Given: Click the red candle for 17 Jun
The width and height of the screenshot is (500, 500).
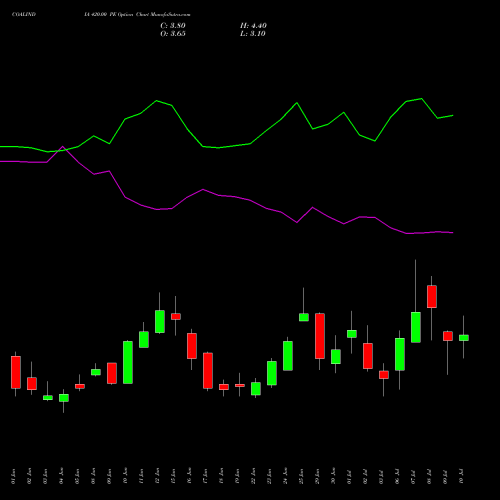Looking at the screenshot, I should [x=208, y=371].
